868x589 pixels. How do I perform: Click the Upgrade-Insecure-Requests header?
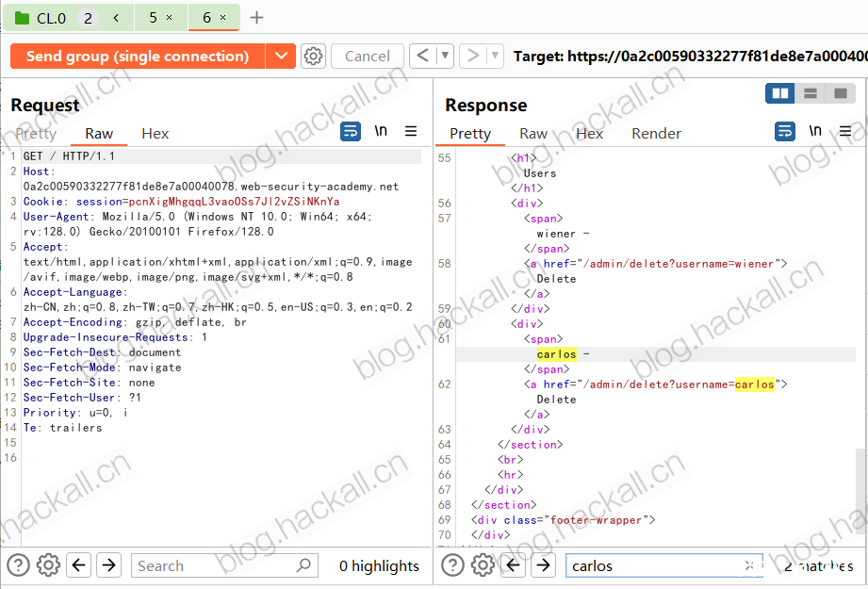click(x=115, y=337)
